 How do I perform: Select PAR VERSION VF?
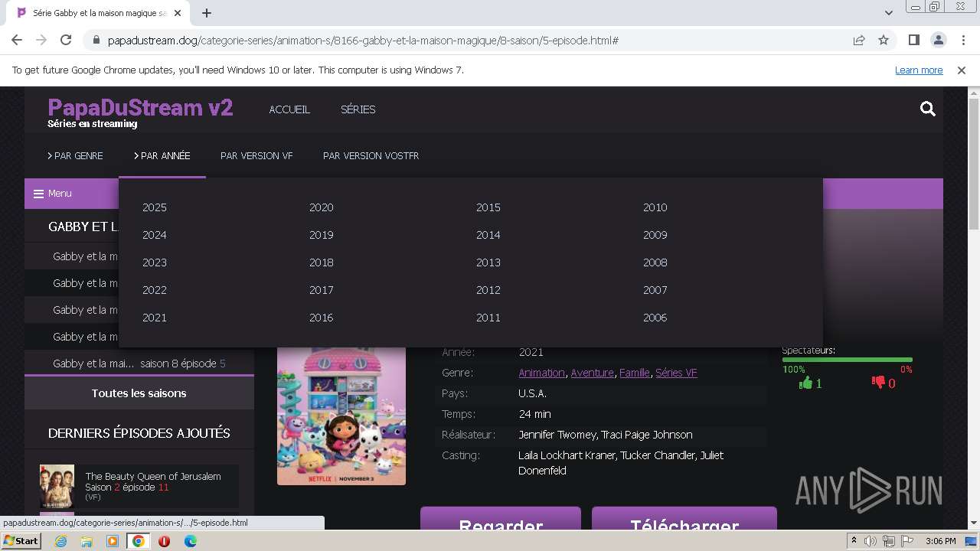coord(256,155)
